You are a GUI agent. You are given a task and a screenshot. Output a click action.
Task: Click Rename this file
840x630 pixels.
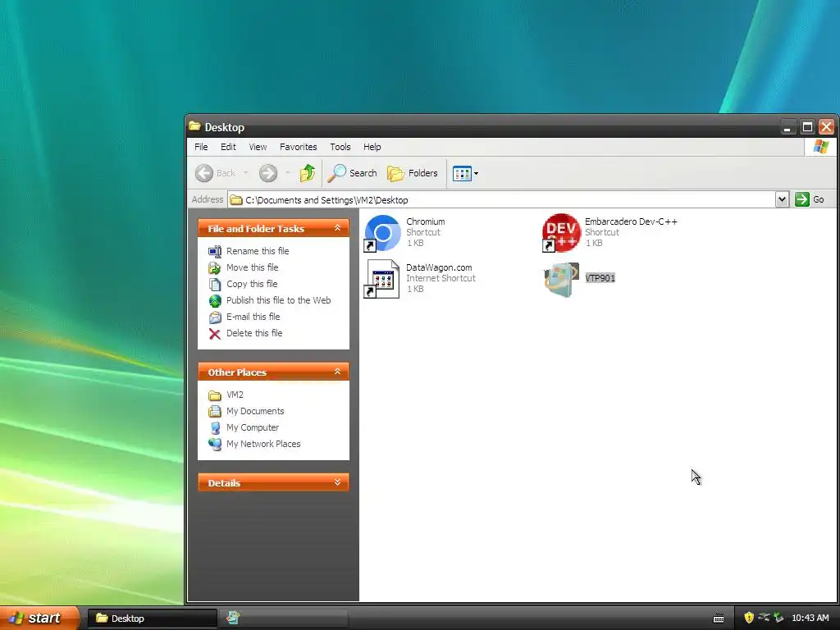[x=258, y=251]
